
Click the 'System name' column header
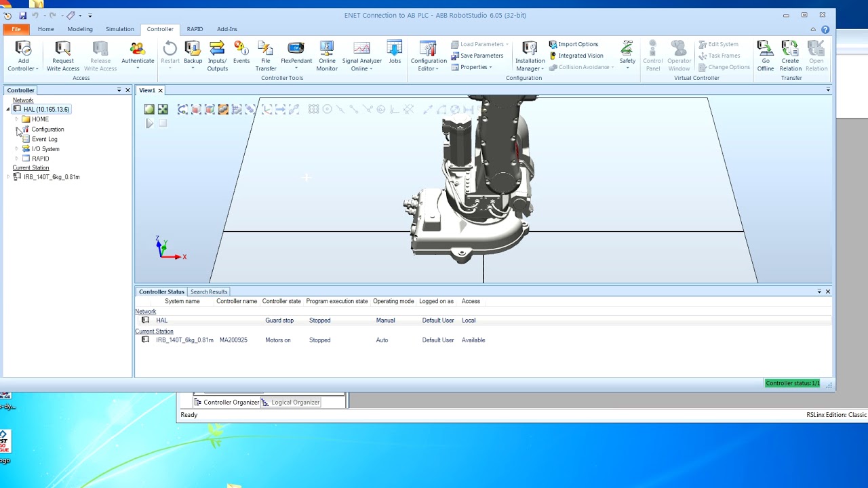click(182, 302)
